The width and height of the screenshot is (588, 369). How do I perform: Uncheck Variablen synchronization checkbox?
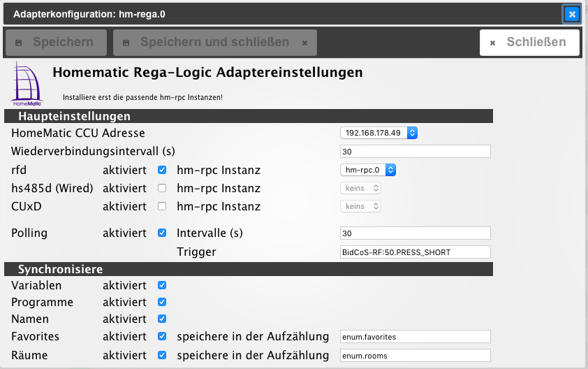(x=162, y=285)
